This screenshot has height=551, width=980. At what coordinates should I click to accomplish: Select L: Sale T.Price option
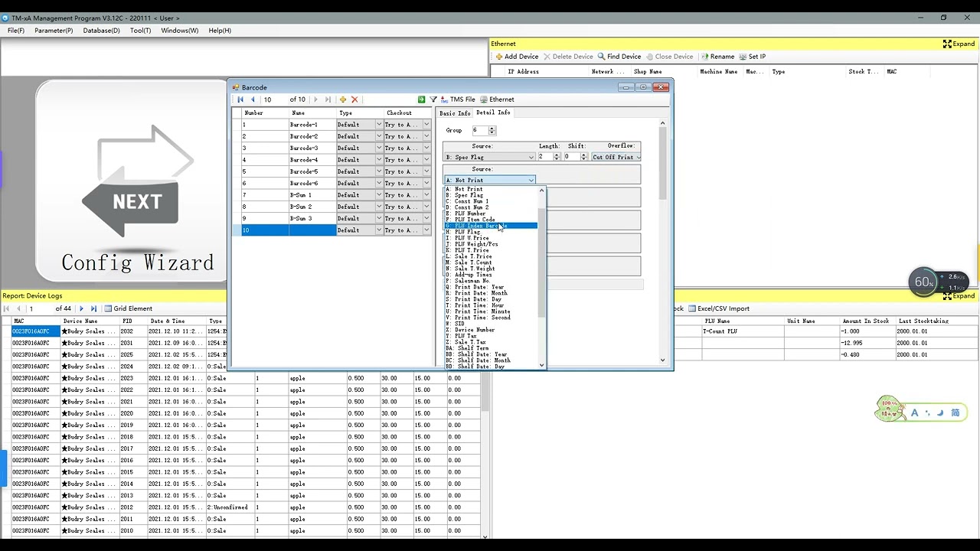(x=491, y=256)
